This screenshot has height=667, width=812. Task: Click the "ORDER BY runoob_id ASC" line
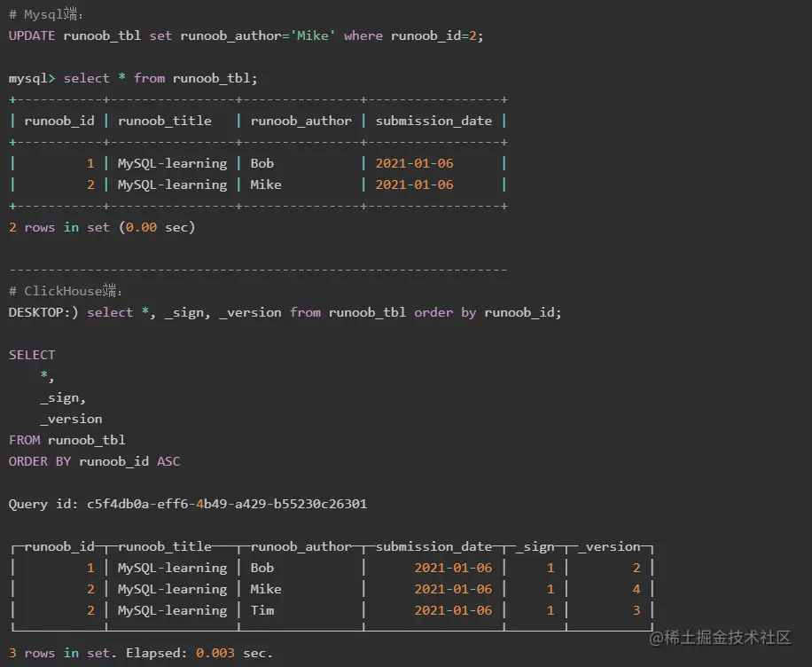(x=94, y=461)
